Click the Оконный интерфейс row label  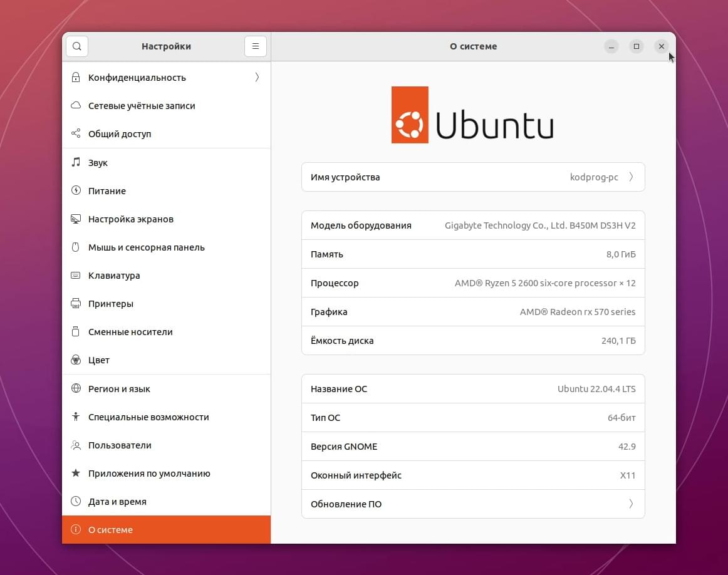pos(356,475)
